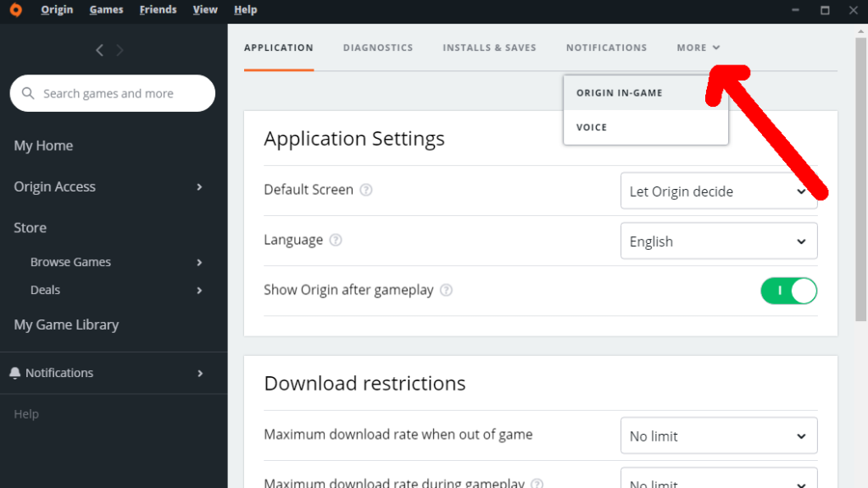Switch to the Diagnostics tab

[378, 47]
